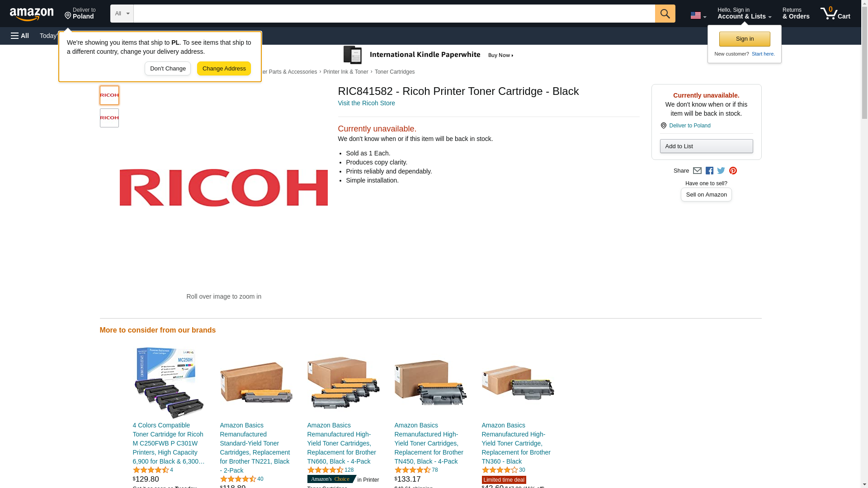Click the Amazon logo

pyautogui.click(x=32, y=14)
